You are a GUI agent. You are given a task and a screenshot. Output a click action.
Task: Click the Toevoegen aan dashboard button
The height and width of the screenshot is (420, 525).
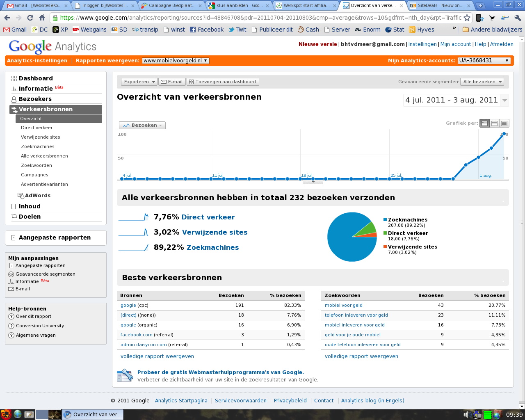point(223,82)
